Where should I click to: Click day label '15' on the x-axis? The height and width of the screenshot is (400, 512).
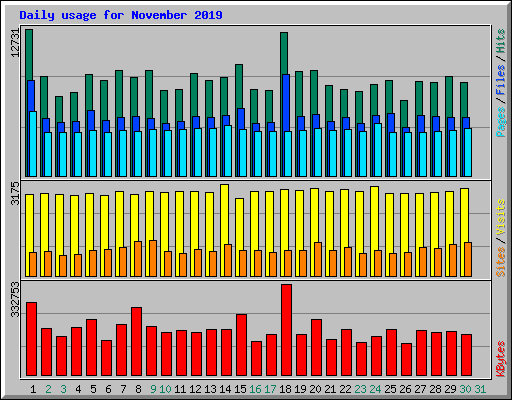[x=240, y=389]
